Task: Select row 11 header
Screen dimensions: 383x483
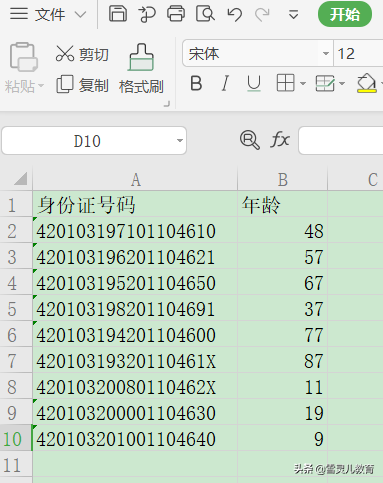Action: pos(16,464)
